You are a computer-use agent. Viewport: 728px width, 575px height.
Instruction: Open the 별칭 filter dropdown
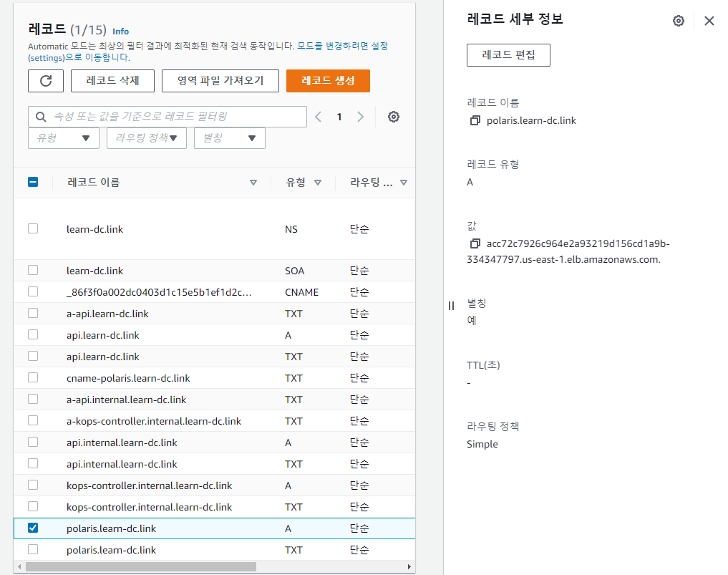(x=229, y=137)
